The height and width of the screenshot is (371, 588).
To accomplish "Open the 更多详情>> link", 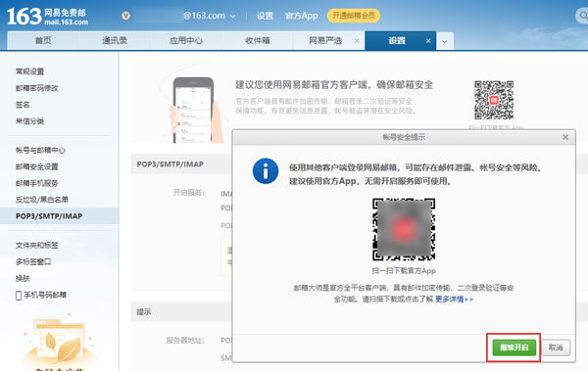I will click(x=454, y=299).
